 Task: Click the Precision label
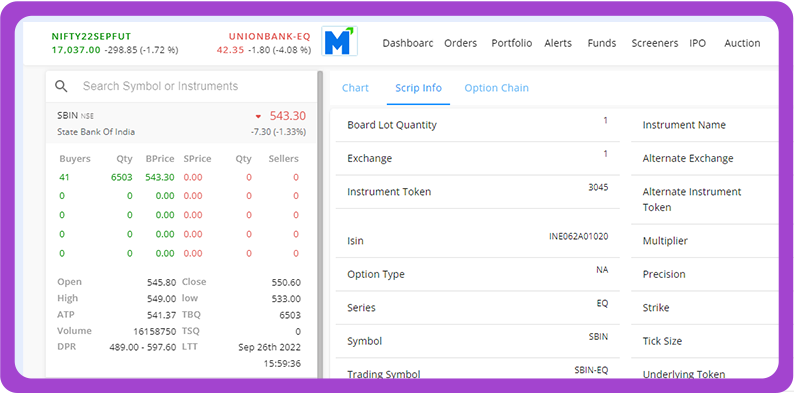(x=664, y=274)
